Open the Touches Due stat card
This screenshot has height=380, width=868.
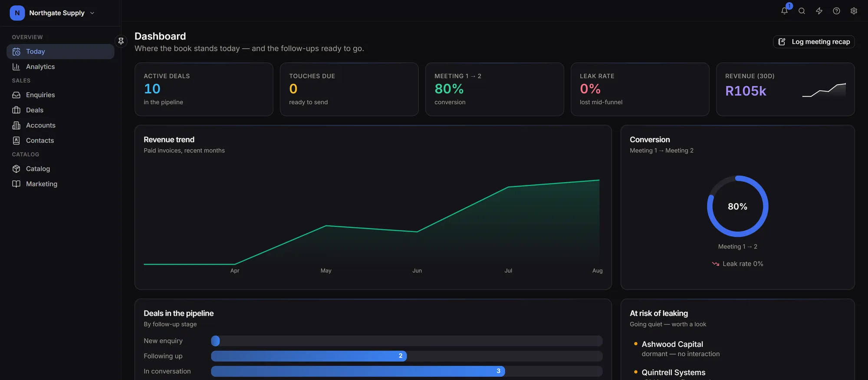[x=349, y=89]
